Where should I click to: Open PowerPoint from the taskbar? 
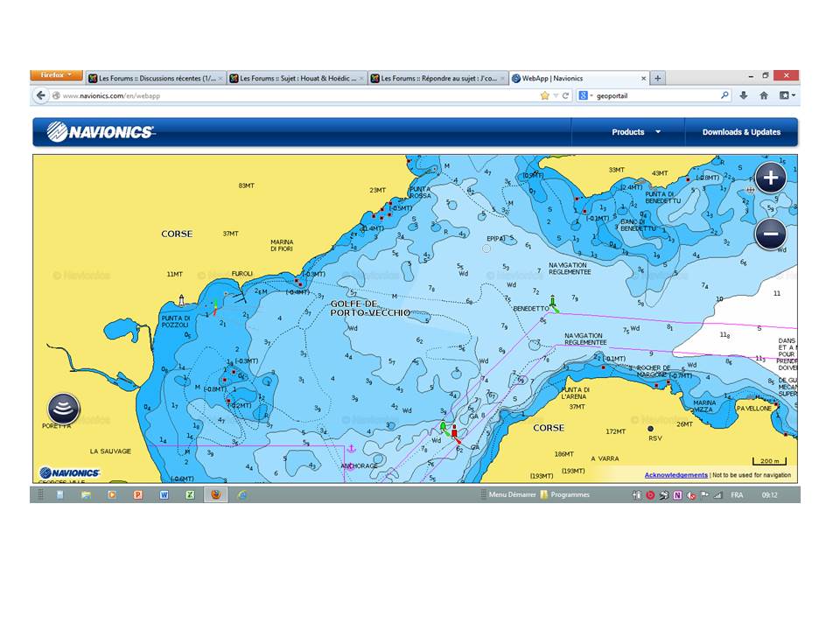pyautogui.click(x=137, y=494)
